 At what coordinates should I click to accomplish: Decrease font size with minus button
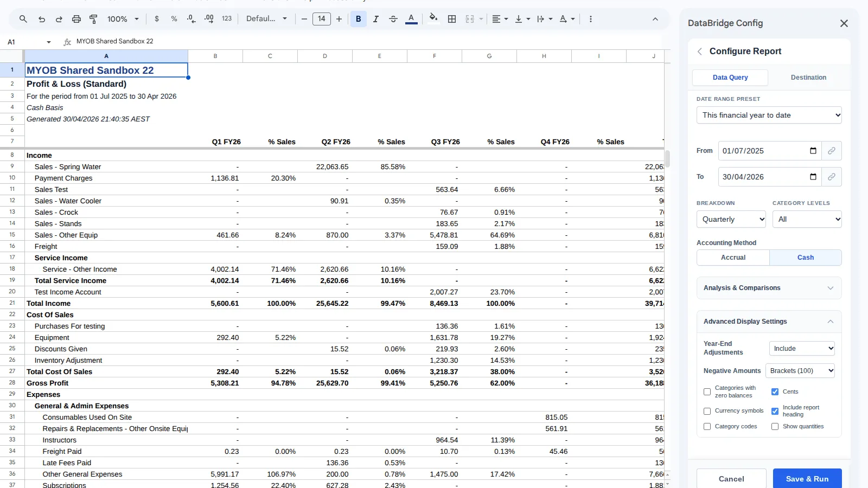click(304, 19)
